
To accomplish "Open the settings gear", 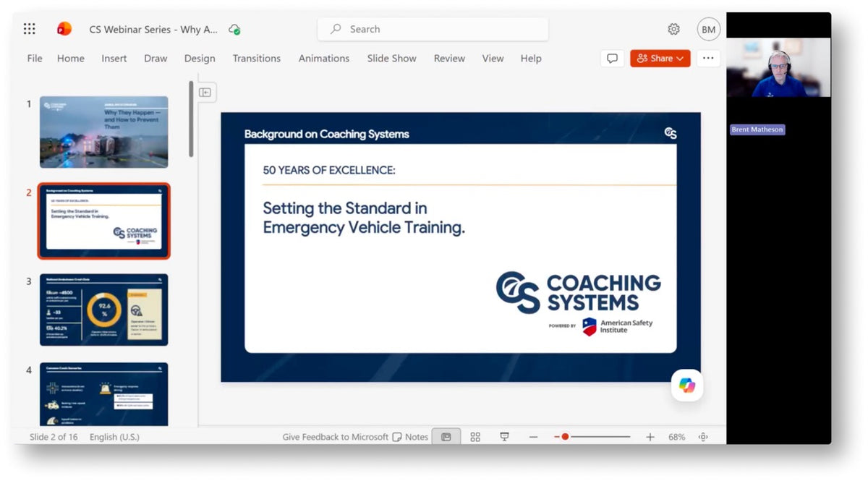I will [673, 29].
